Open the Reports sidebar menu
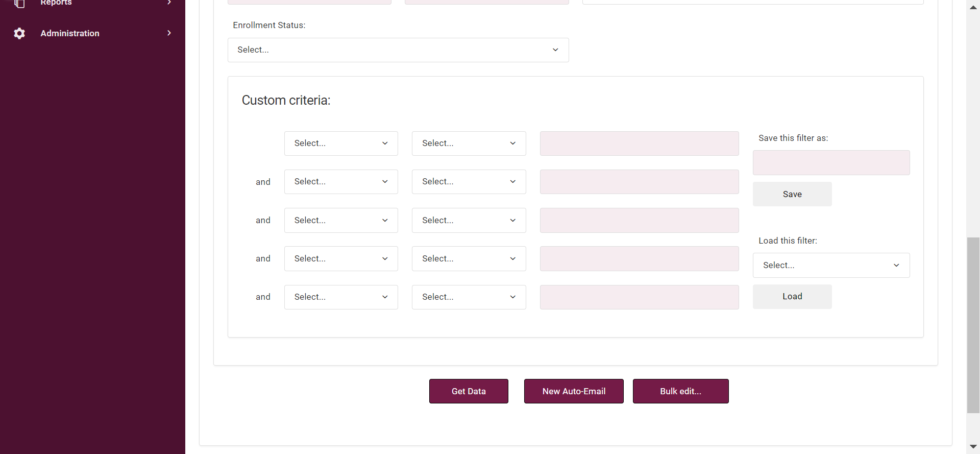Viewport: 980px width, 454px height. (x=56, y=3)
